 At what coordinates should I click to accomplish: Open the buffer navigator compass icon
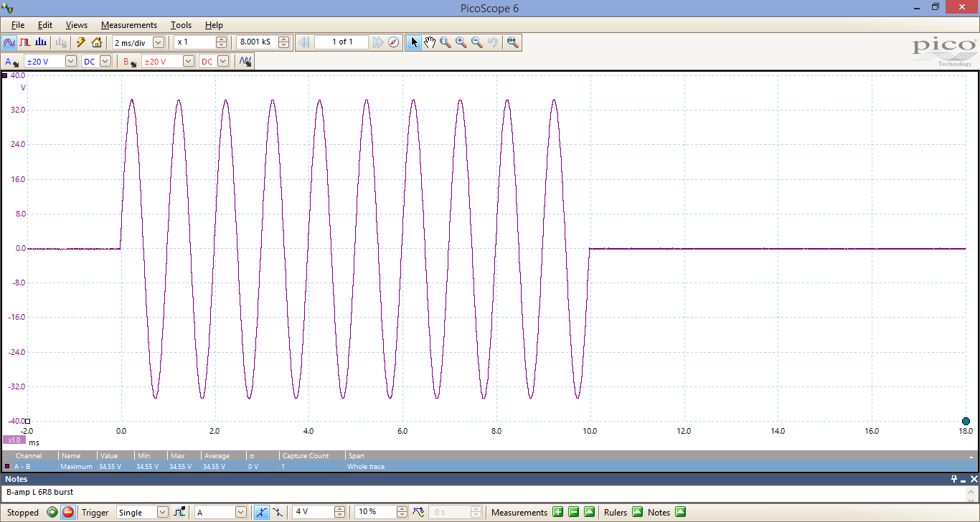tap(394, 42)
